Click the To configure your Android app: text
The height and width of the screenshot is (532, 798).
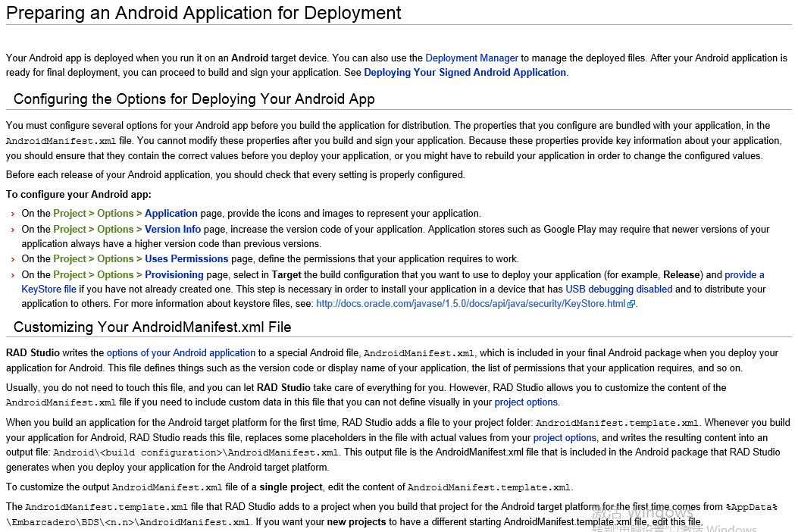(x=79, y=195)
